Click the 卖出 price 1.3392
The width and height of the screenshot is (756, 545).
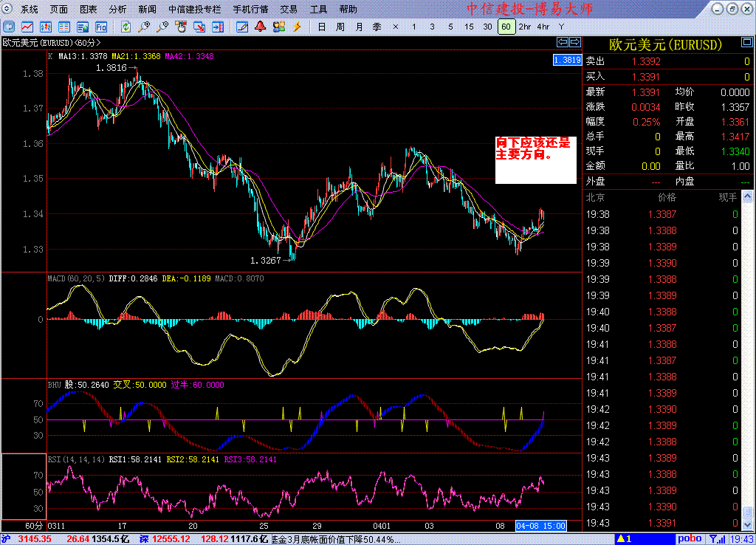[x=646, y=61]
